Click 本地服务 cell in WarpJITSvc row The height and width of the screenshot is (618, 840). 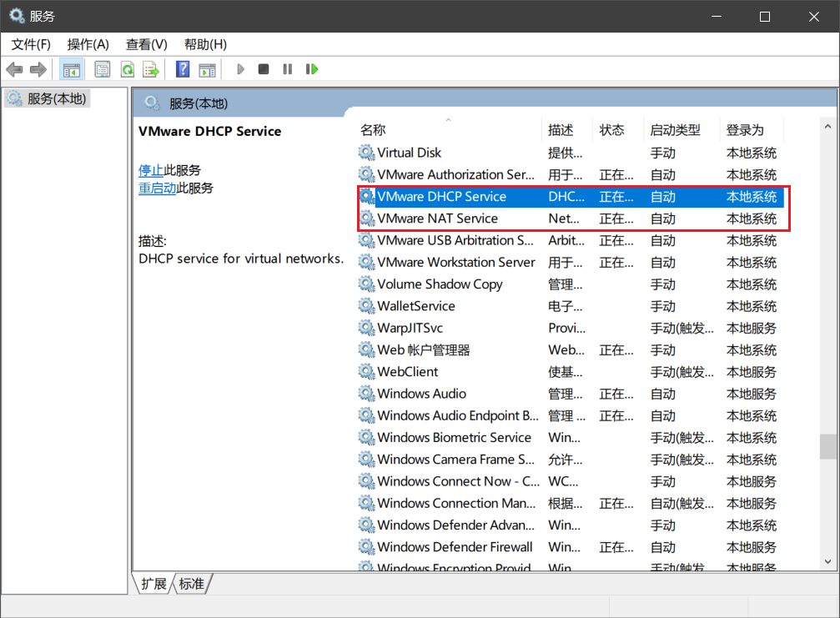point(751,328)
